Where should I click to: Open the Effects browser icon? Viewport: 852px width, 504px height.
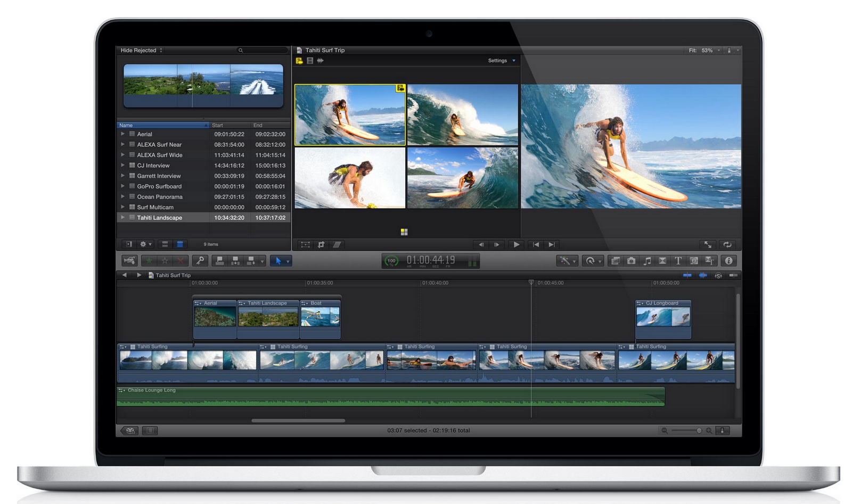pos(615,261)
